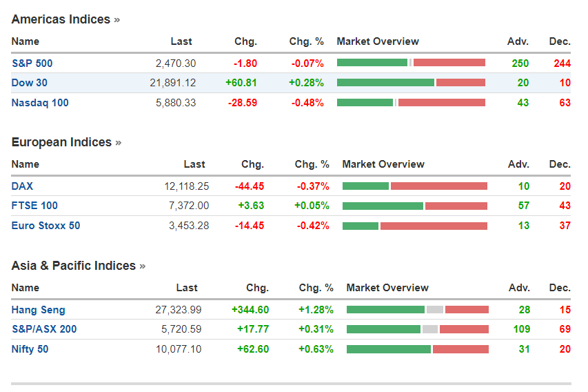Viewport: 588px width, 392px height.
Task: Open the Euro Stoxx 50 link
Action: tap(45, 226)
